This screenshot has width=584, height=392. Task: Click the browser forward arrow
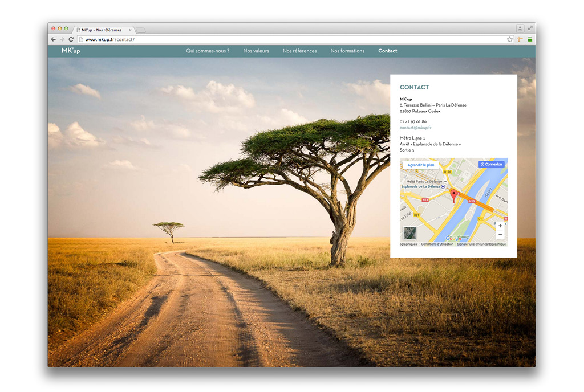pyautogui.click(x=62, y=39)
